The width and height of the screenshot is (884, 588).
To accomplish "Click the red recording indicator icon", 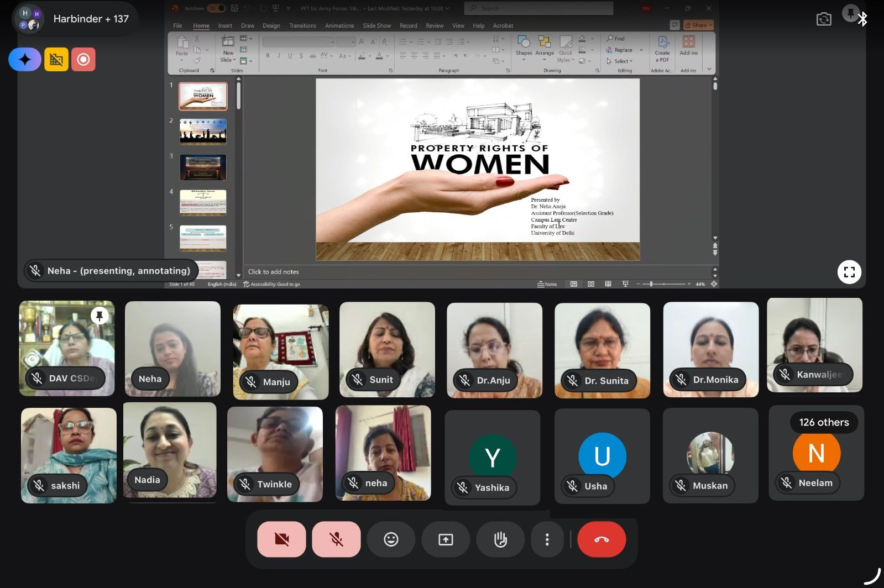I will point(83,60).
